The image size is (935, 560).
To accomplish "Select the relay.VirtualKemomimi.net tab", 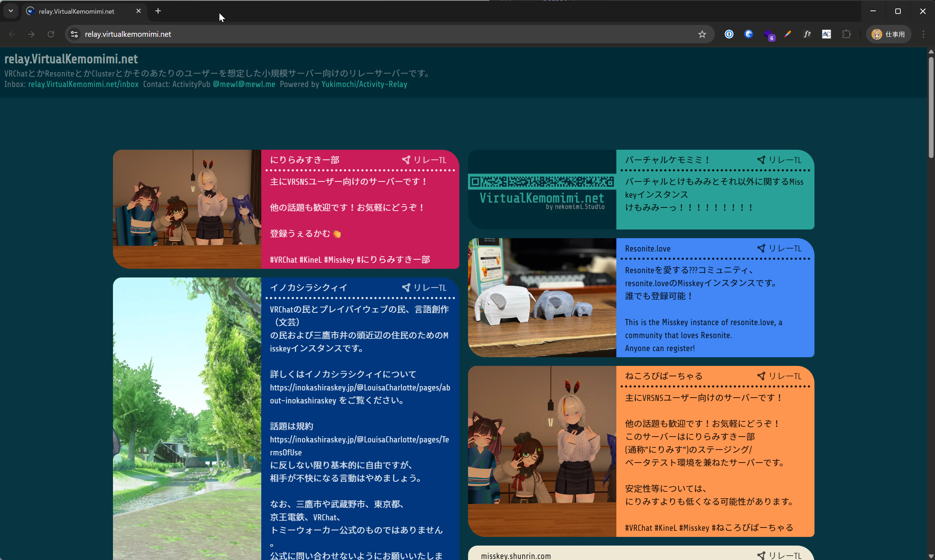I will [84, 11].
